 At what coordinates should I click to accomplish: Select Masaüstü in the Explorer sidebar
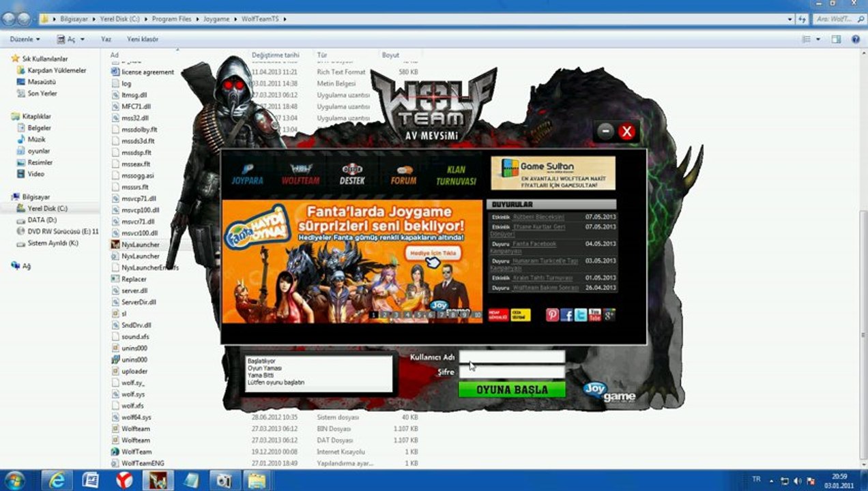click(41, 82)
